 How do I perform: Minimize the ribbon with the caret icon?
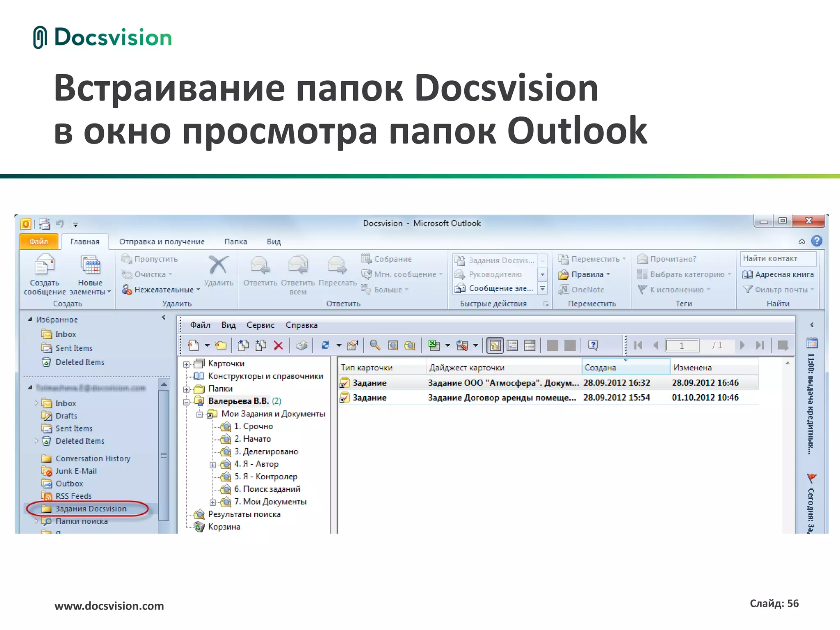tap(801, 241)
